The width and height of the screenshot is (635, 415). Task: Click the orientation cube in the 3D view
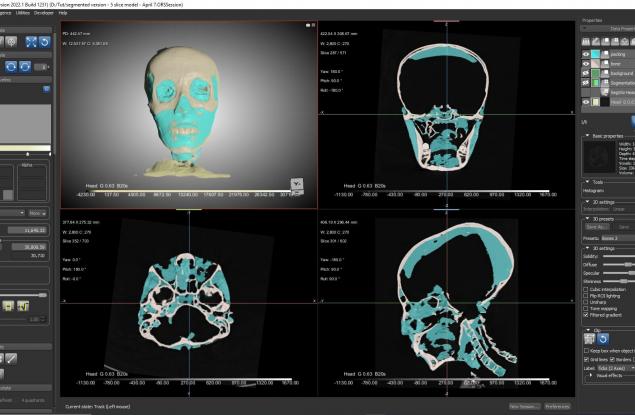pos(297,183)
